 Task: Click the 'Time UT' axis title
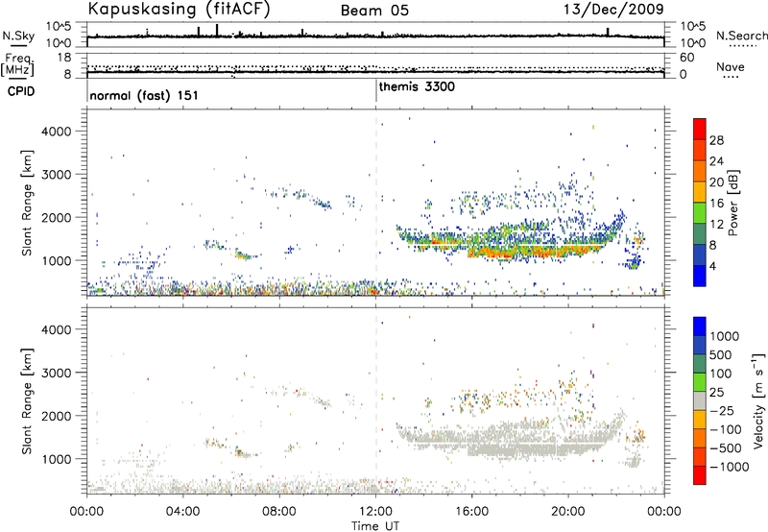click(x=375, y=526)
